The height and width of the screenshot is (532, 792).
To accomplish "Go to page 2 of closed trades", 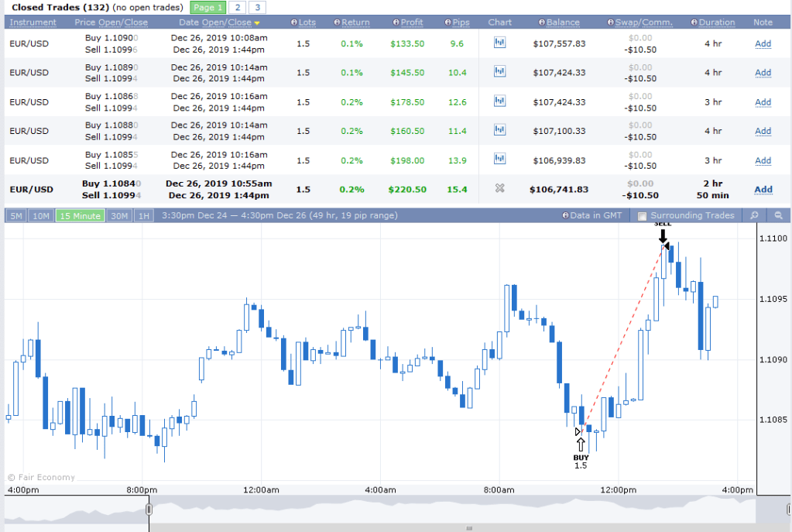I will pyautogui.click(x=236, y=8).
